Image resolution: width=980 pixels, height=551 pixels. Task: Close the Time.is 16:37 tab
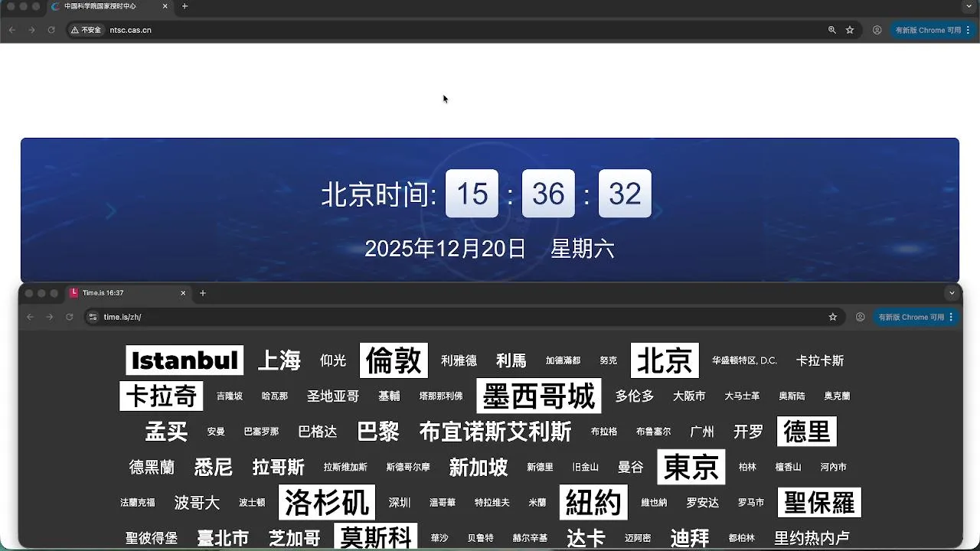click(x=183, y=293)
